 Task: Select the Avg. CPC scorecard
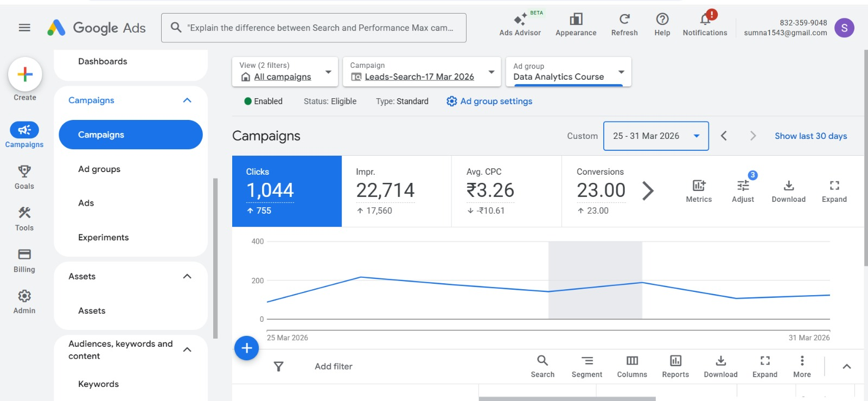click(507, 191)
